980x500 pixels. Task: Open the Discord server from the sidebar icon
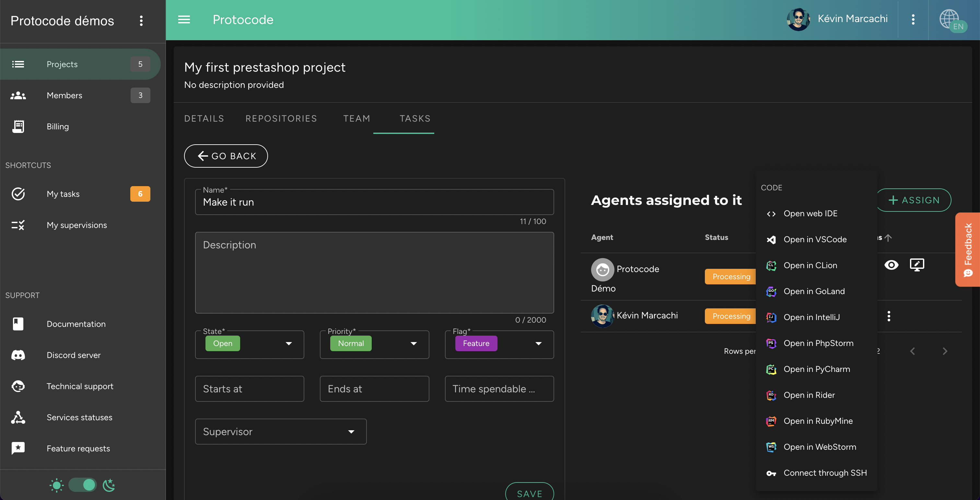pyautogui.click(x=18, y=355)
